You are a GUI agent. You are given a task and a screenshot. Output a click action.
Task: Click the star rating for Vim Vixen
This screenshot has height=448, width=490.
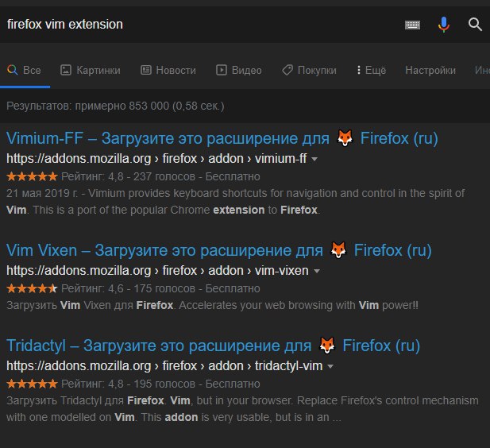pos(32,288)
